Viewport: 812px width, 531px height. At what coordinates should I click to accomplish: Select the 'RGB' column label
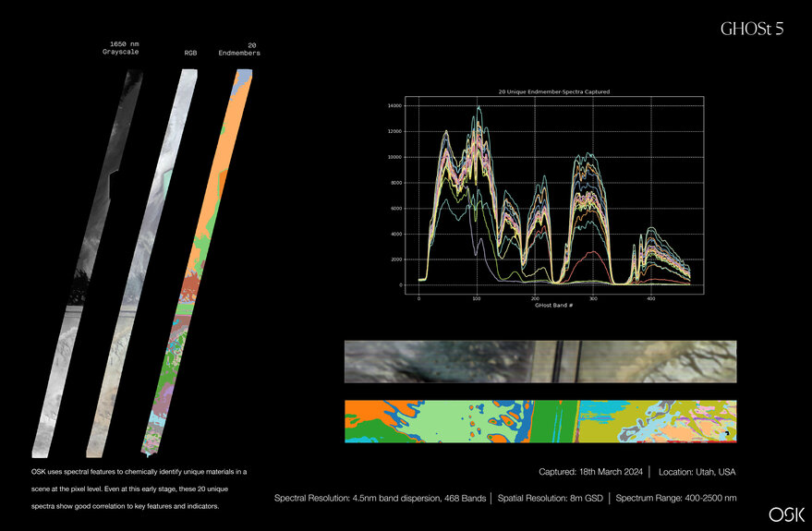190,53
